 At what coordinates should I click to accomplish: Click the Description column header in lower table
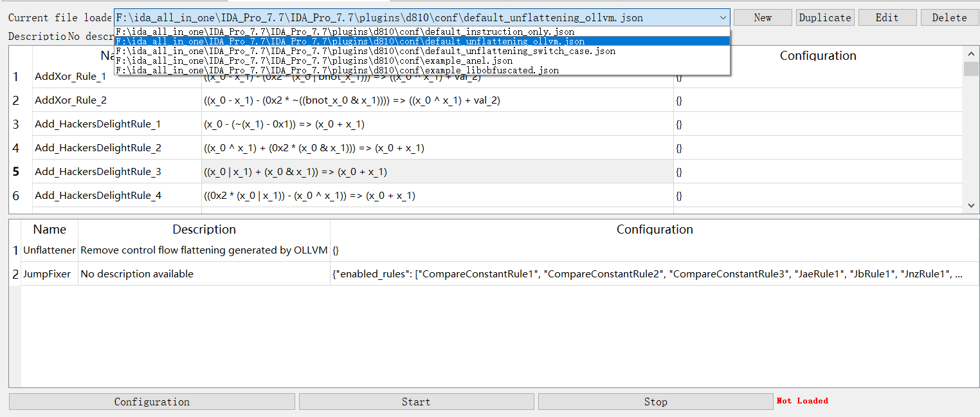point(204,230)
